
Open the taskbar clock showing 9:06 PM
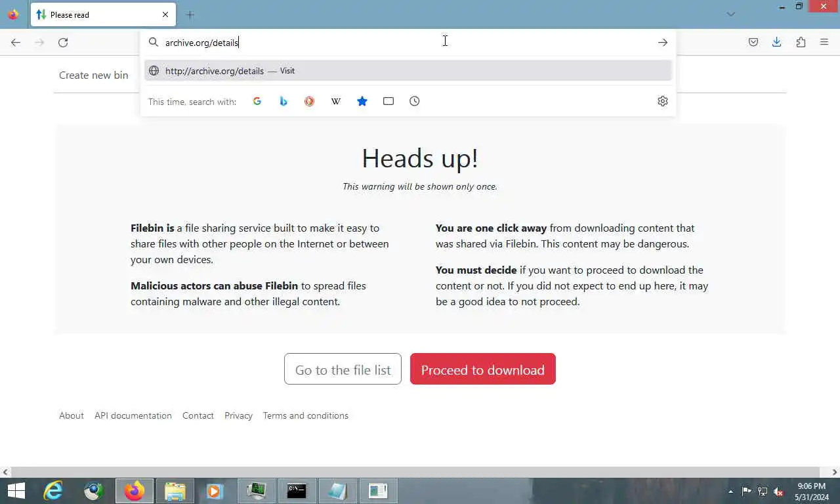pyautogui.click(x=811, y=491)
